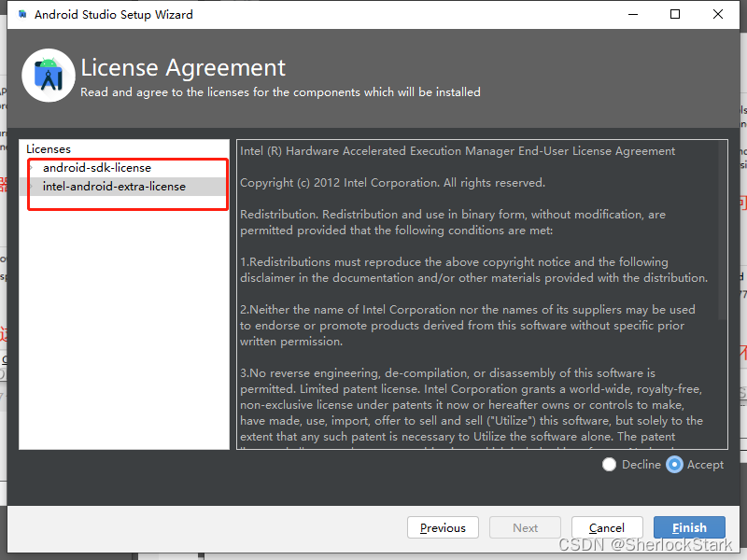Screen dimensions: 747x560
Task: Click the paragraph starting '3.No reverse engineering'
Action: pos(472,405)
